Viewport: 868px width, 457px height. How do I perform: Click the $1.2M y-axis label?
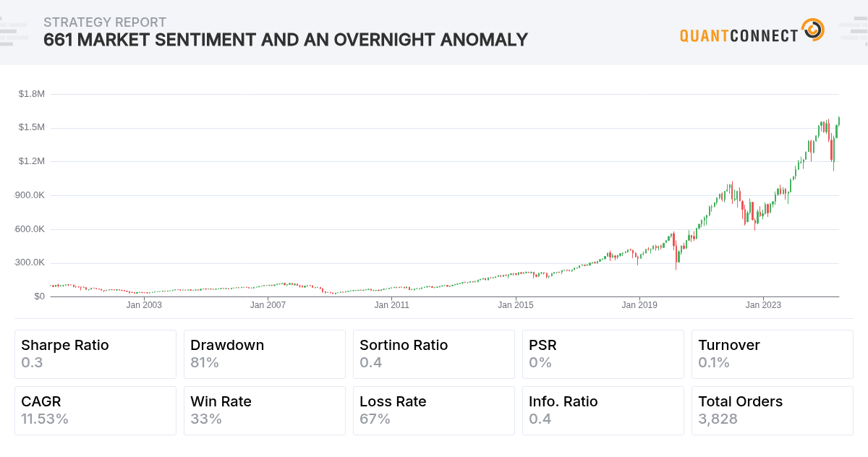(32, 161)
